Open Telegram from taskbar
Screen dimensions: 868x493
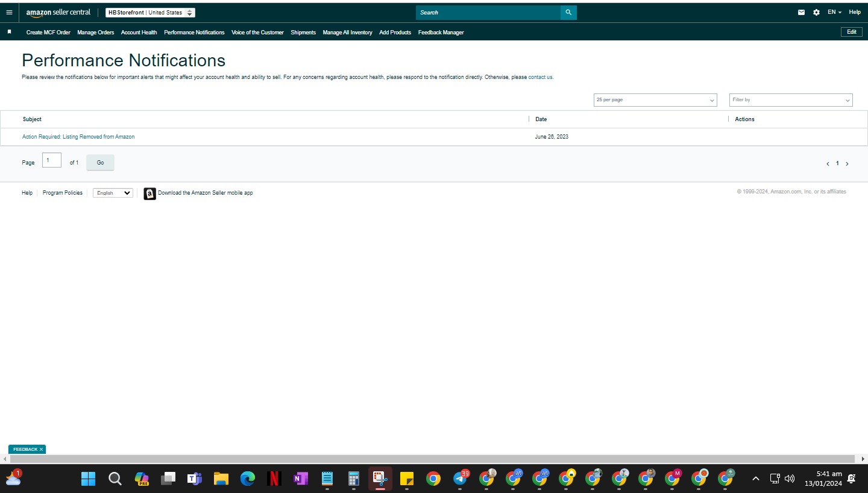coord(461,479)
